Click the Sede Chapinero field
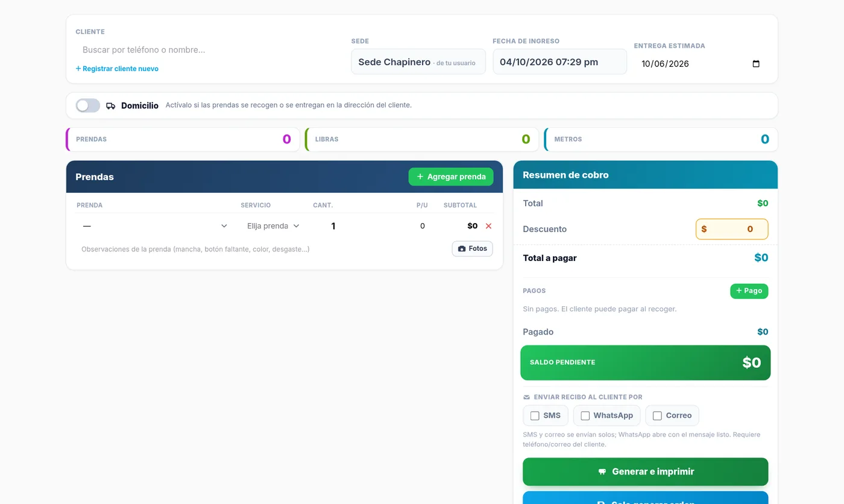844x504 pixels. click(418, 62)
